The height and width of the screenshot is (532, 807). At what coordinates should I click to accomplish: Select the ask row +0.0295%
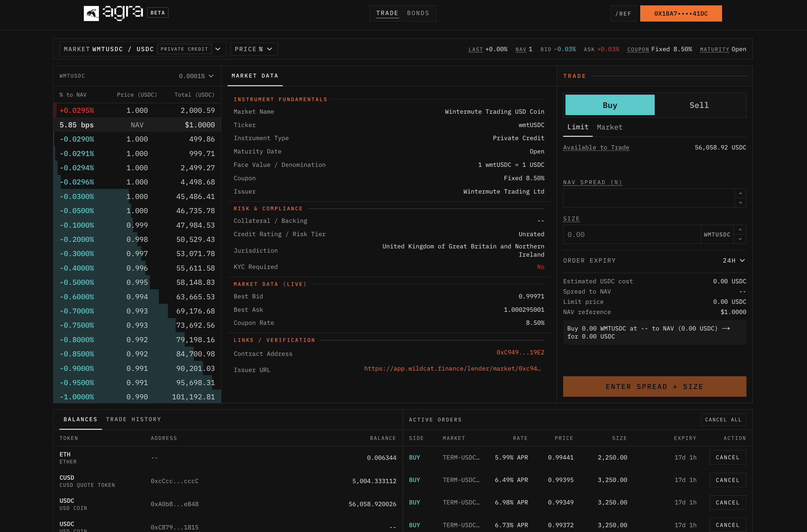point(137,111)
